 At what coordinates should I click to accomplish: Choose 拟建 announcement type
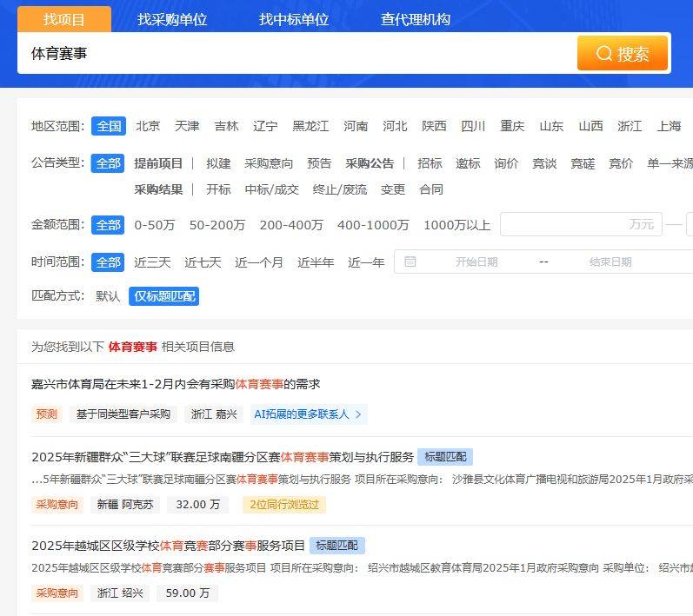218,163
